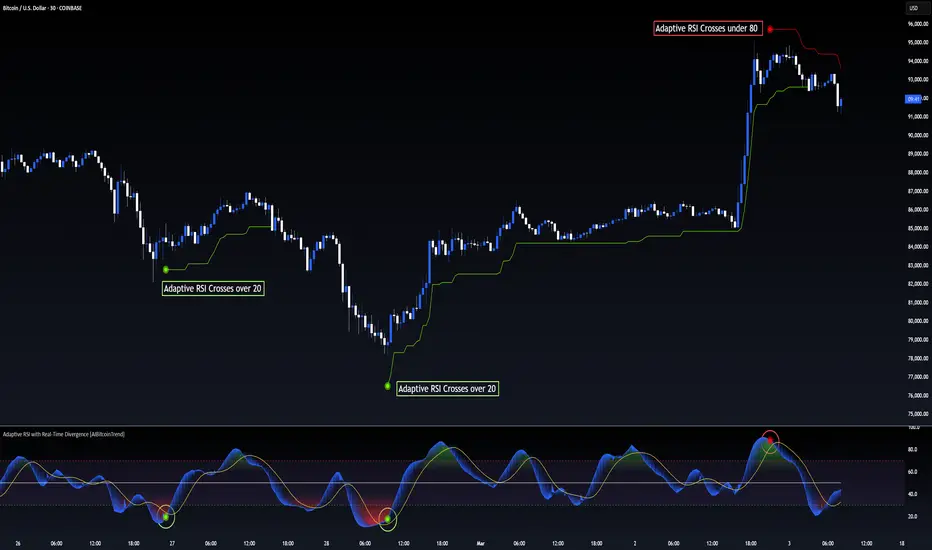Click the green dot beside the earlier 'Crosses over 20' label
Viewport: 932px width, 550px height.
coord(165,269)
